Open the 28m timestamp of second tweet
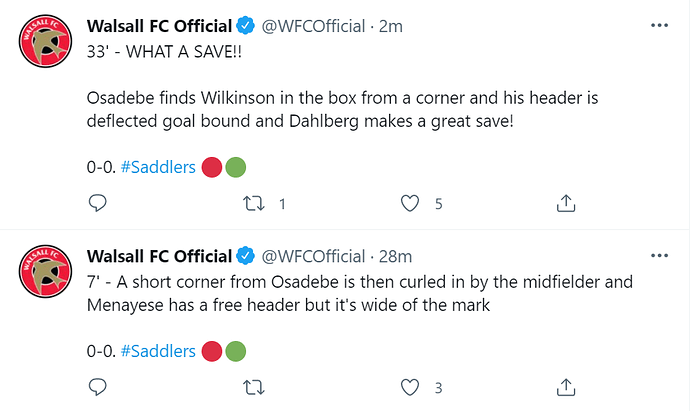 point(395,256)
